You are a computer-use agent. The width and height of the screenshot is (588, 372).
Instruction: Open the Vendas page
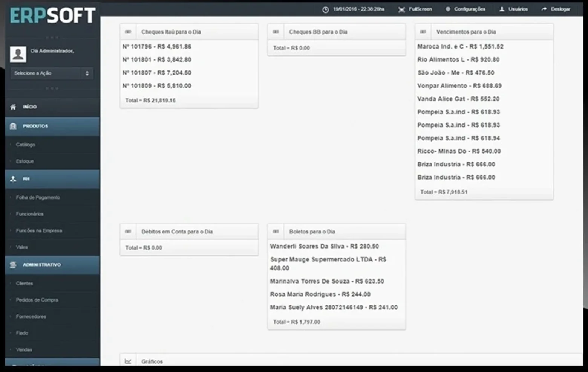(x=24, y=349)
